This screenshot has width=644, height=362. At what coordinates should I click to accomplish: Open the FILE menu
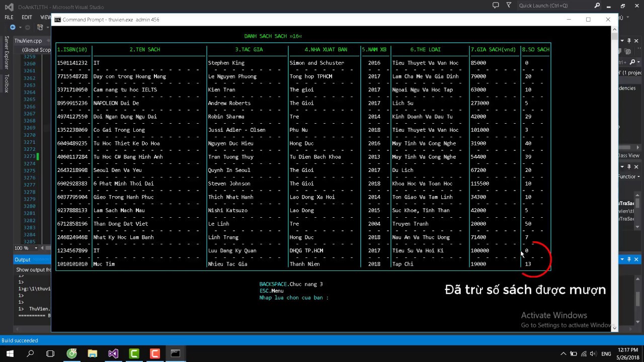coord(9,17)
